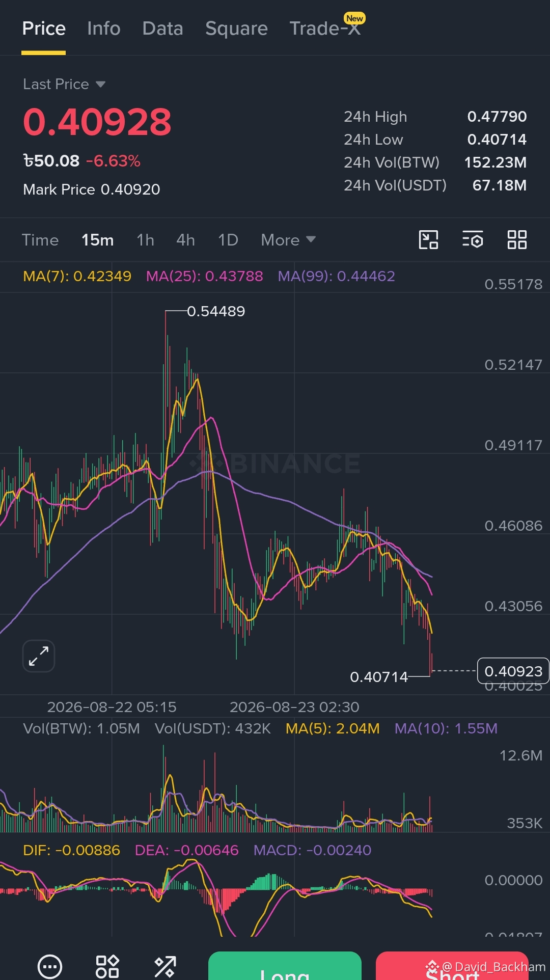Switch to the Price tab

pos(44,29)
